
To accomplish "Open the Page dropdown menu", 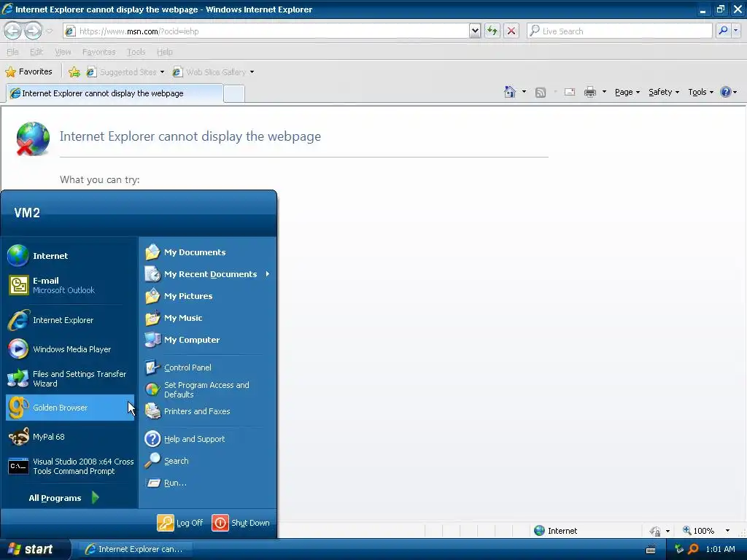I will [x=627, y=92].
